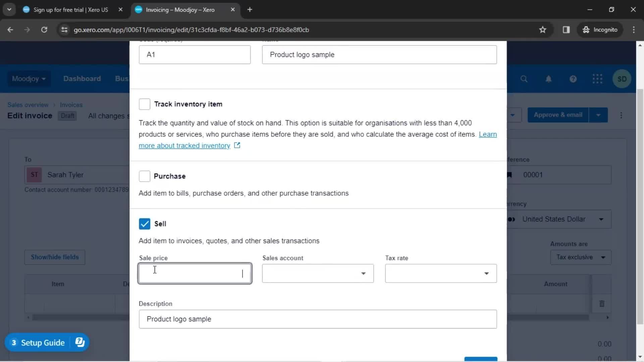
Task: Open Invoices breadcrumb link
Action: pos(71,105)
